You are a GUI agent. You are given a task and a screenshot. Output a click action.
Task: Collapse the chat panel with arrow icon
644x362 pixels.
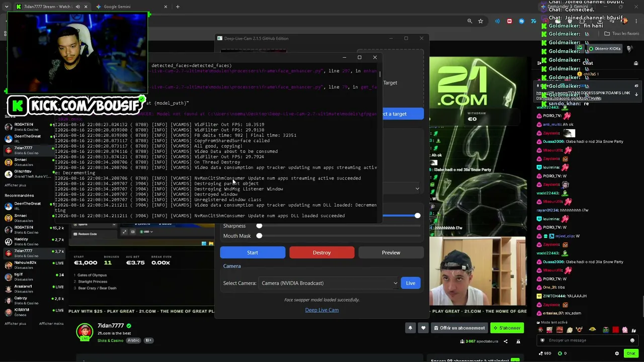coord(539,63)
